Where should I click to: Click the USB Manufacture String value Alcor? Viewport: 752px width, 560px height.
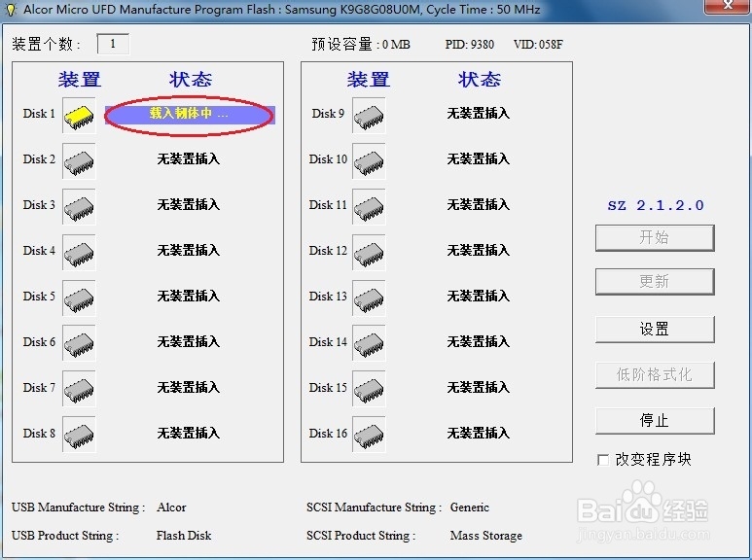pyautogui.click(x=171, y=507)
